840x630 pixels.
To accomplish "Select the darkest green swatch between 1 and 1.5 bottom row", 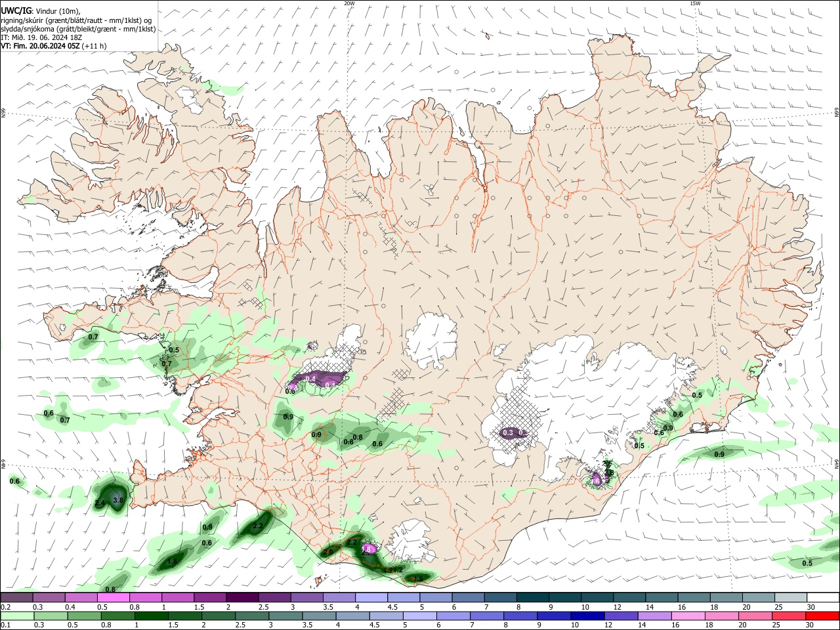I will 151,616.
